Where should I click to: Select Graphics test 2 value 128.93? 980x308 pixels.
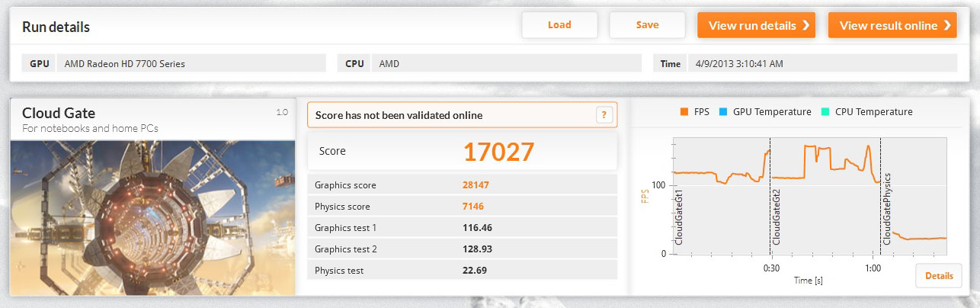pyautogui.click(x=476, y=249)
